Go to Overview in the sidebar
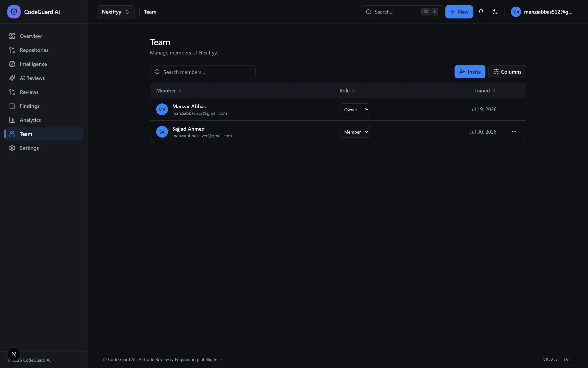 tap(44, 36)
